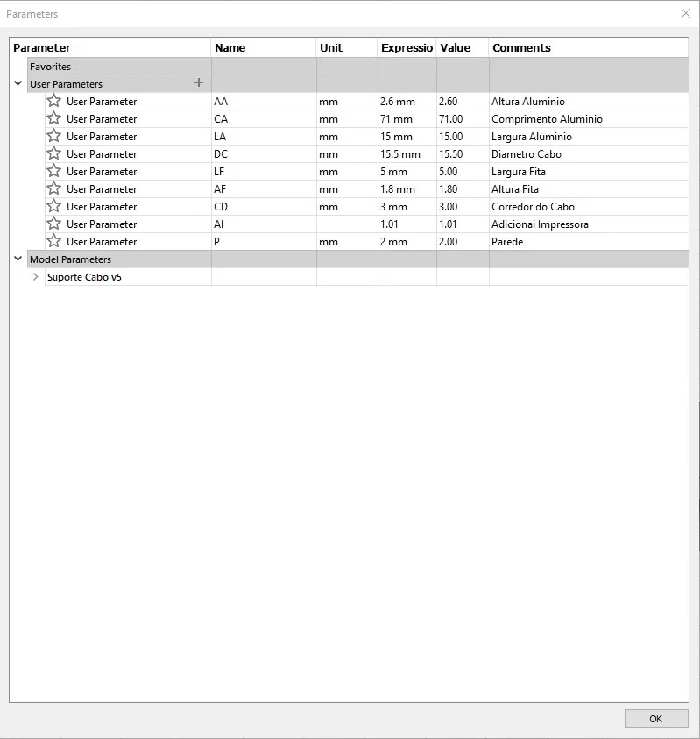Click OK to close Parameters dialog
The height and width of the screenshot is (739, 700).
(656, 719)
